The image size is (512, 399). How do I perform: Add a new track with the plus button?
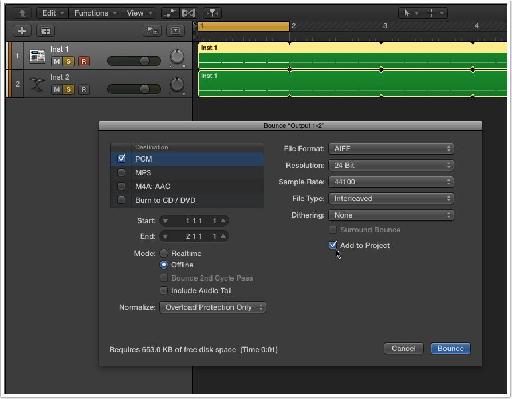(x=22, y=31)
